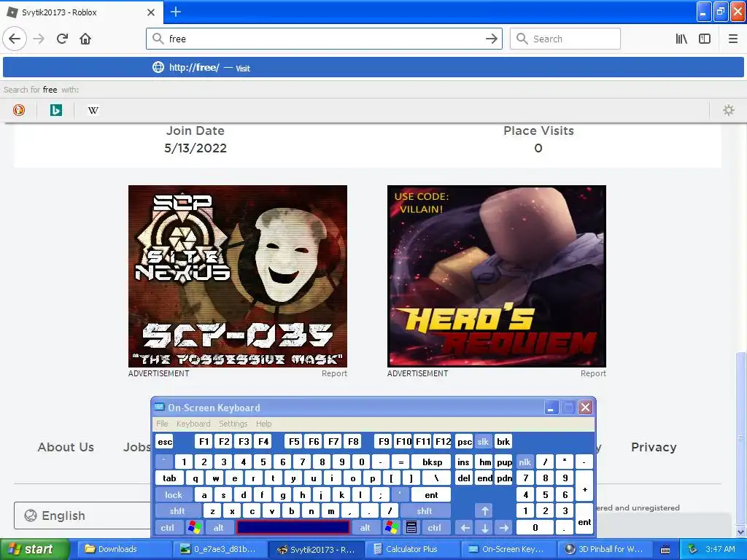747x560 pixels.
Task: Click the right arrow key on the On-Screen Keyboard
Action: coord(504,528)
